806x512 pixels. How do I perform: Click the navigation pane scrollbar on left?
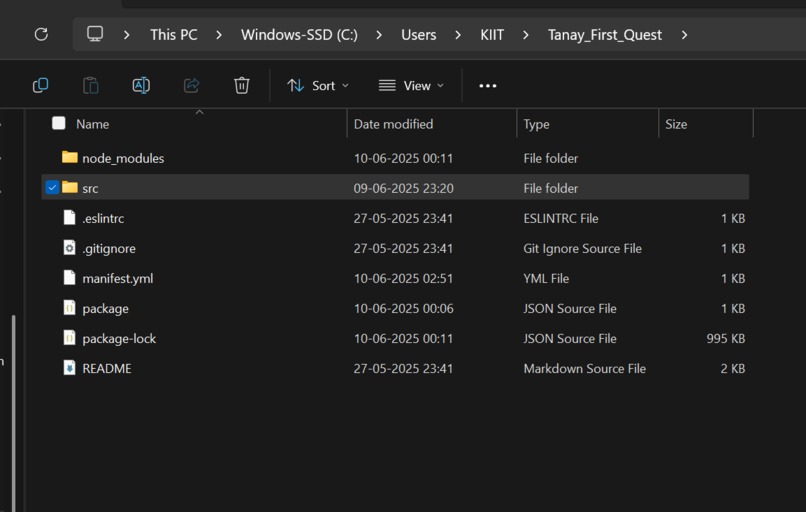coord(13,413)
